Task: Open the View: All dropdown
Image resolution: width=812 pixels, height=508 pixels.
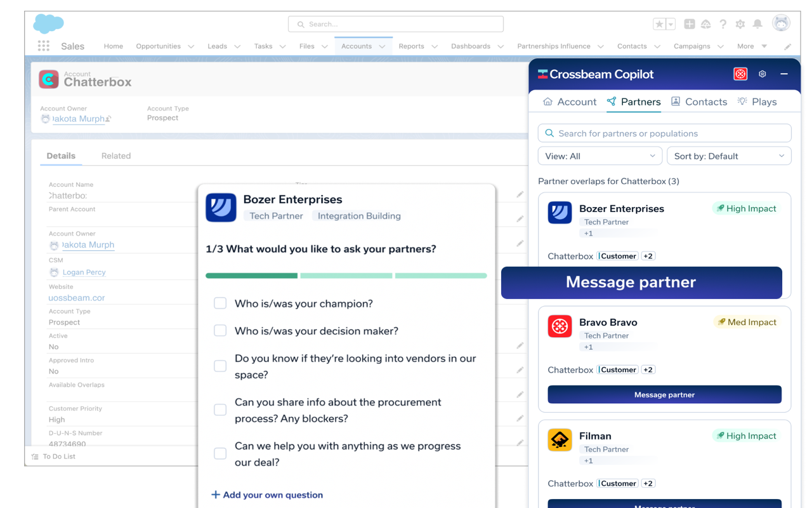Action: (x=599, y=156)
